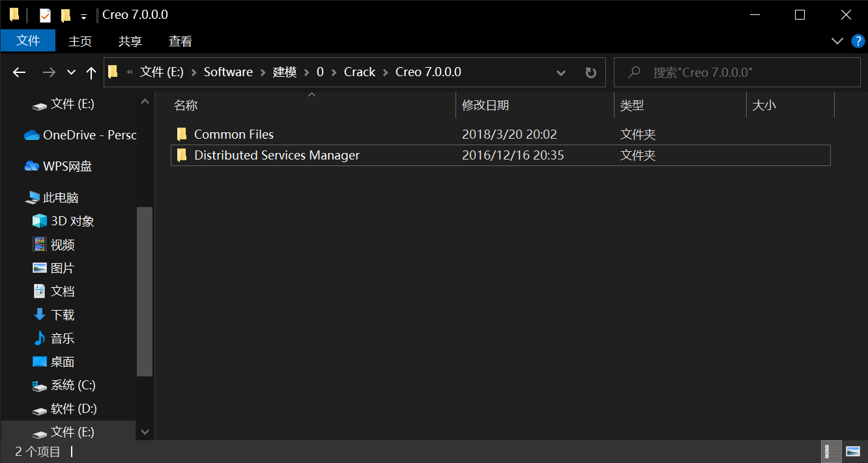
Task: Open 下载 folder in navigation pane
Action: tap(53, 315)
